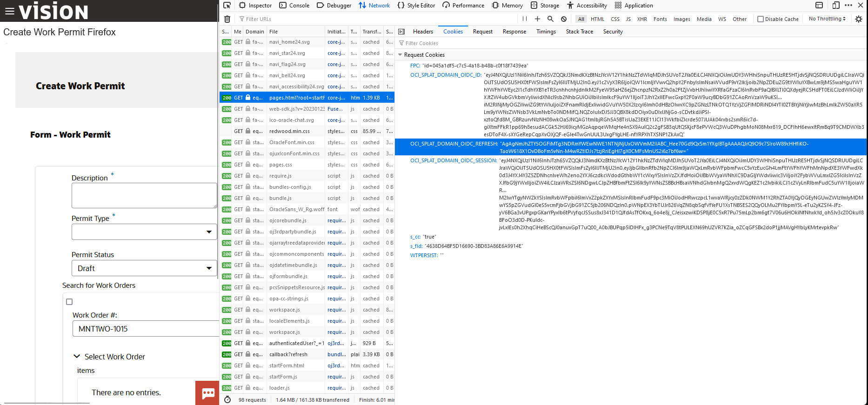Show the Stack Trace tab
Viewport: 868px width, 405px height.
tap(580, 32)
